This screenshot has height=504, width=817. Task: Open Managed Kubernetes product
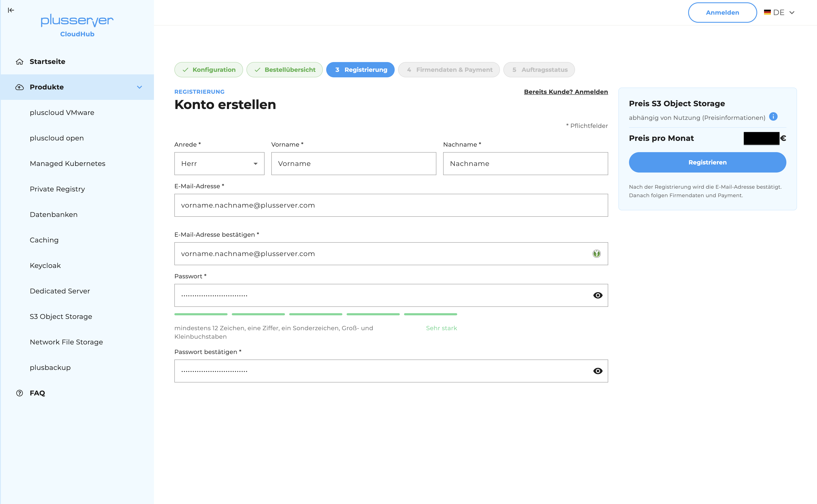click(x=67, y=164)
